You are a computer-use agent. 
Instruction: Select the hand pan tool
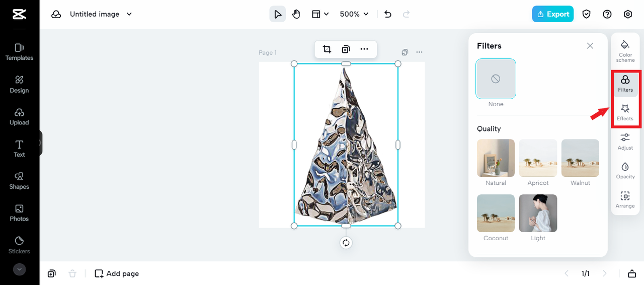(x=296, y=14)
